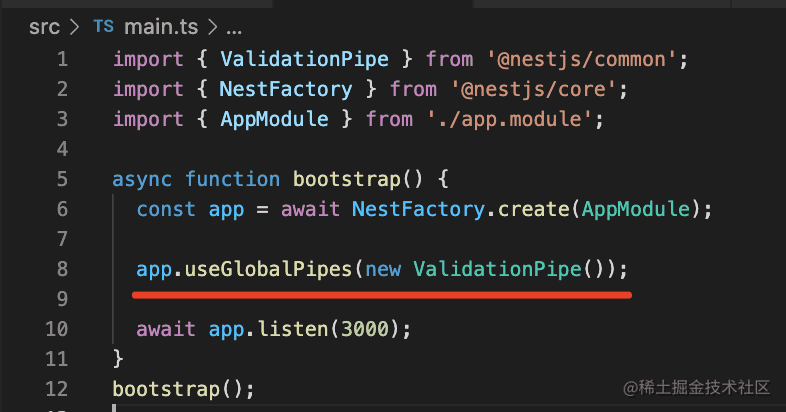Click the './app.module' import path
The image size is (786, 412).
tap(517, 119)
